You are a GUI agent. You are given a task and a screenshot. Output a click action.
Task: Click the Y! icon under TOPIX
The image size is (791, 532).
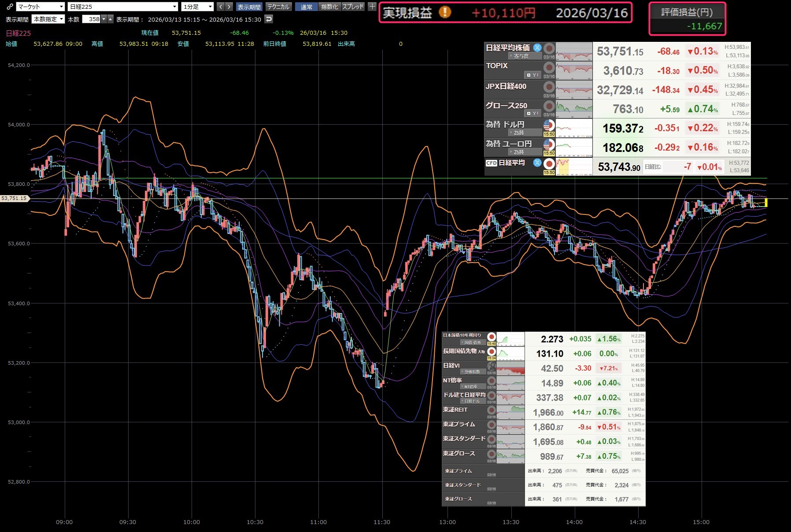[533, 75]
